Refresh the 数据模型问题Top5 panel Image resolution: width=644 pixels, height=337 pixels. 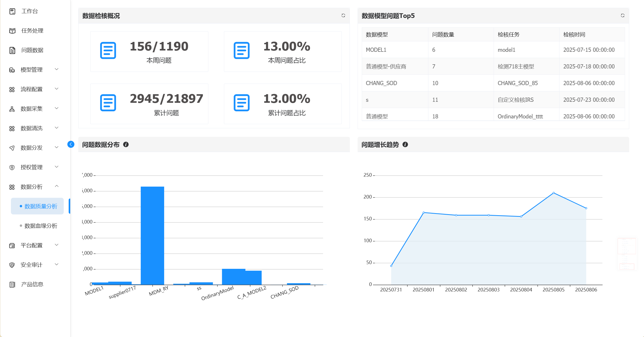(622, 16)
